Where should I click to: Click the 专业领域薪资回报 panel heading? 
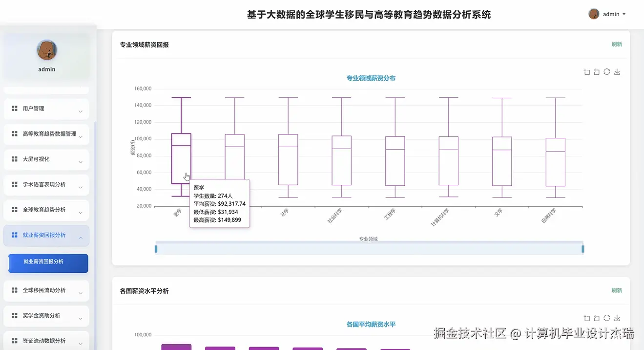pyautogui.click(x=145, y=45)
